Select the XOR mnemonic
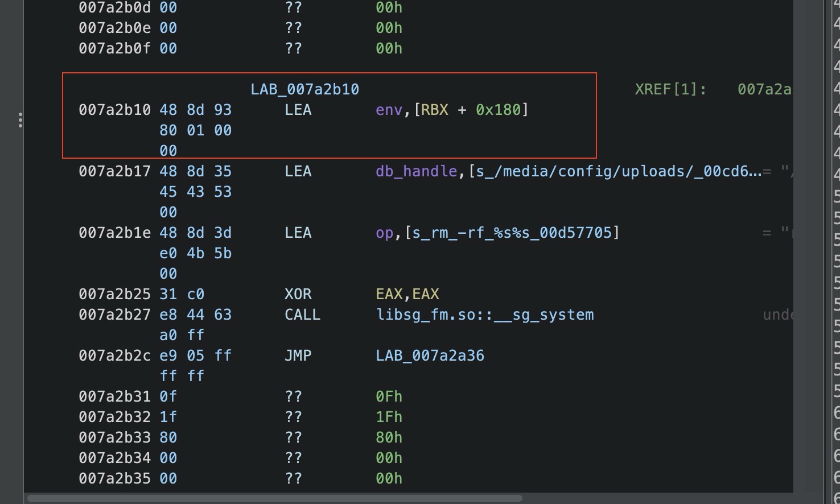Viewport: 840px width, 504px height. click(x=298, y=294)
